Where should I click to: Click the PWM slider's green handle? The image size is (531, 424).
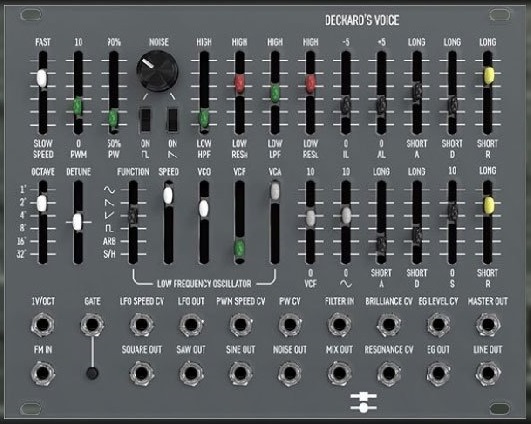[78, 106]
